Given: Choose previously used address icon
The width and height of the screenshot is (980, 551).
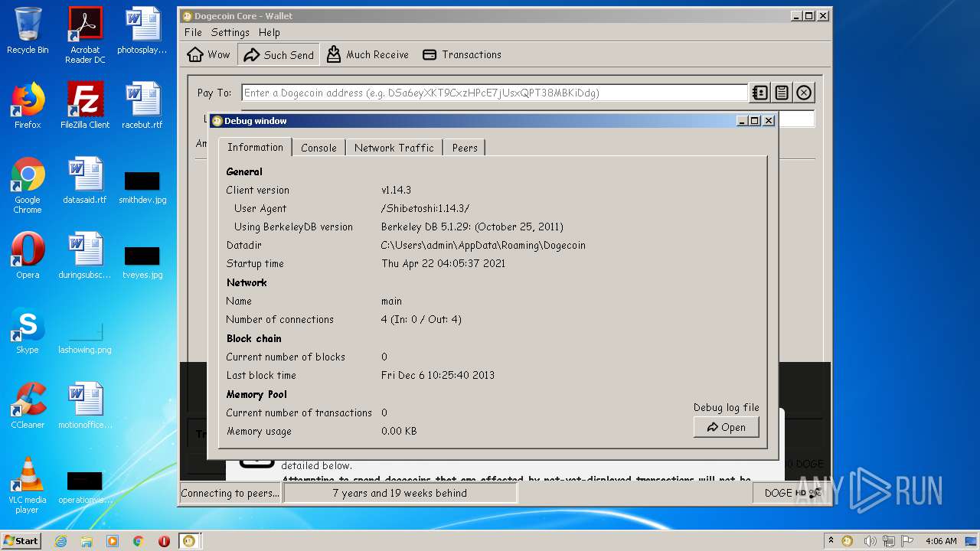Looking at the screenshot, I should click(x=759, y=93).
